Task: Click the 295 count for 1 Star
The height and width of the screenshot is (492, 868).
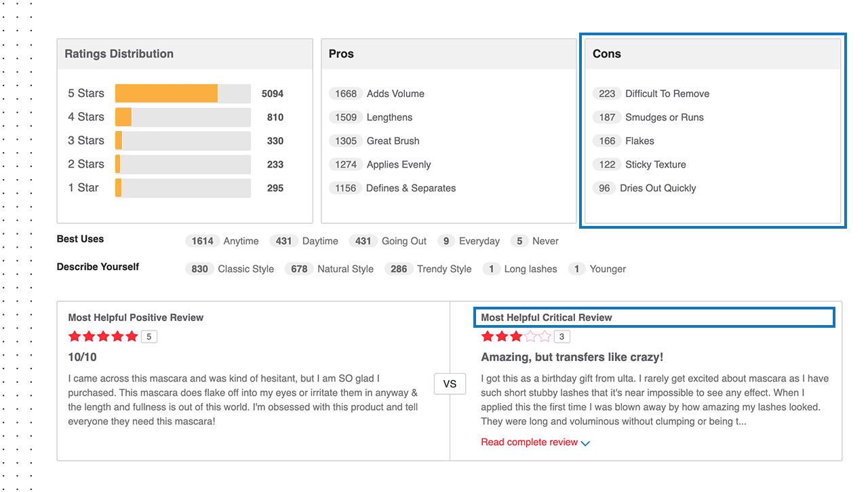Action: click(275, 188)
